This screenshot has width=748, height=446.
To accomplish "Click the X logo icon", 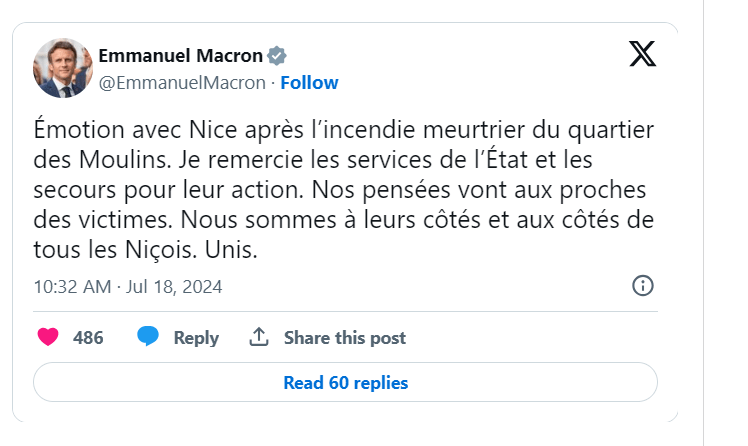I will coord(643,54).
